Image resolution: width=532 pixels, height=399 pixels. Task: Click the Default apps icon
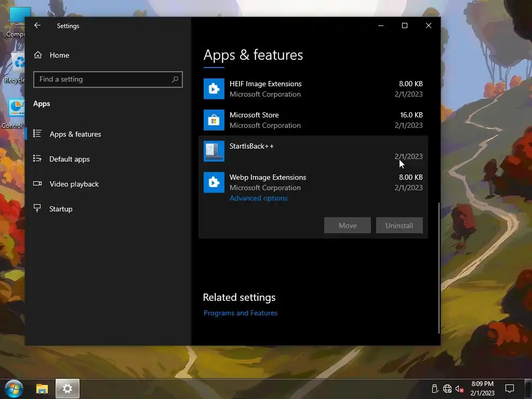37,158
